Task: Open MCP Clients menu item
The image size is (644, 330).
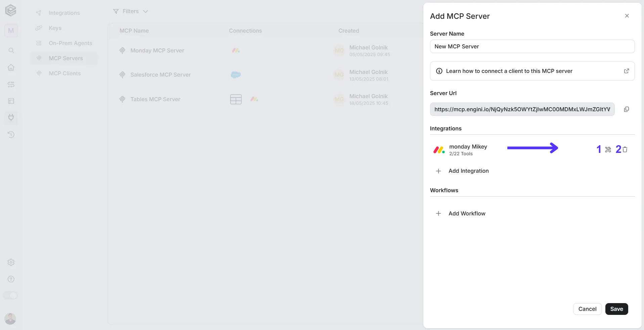Action: pyautogui.click(x=64, y=73)
